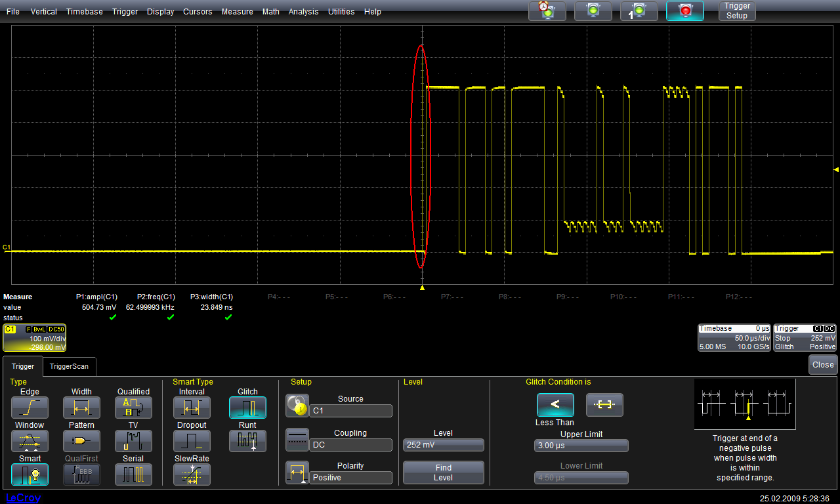
Task: Activate the Stop trigger mode button
Action: (x=685, y=10)
